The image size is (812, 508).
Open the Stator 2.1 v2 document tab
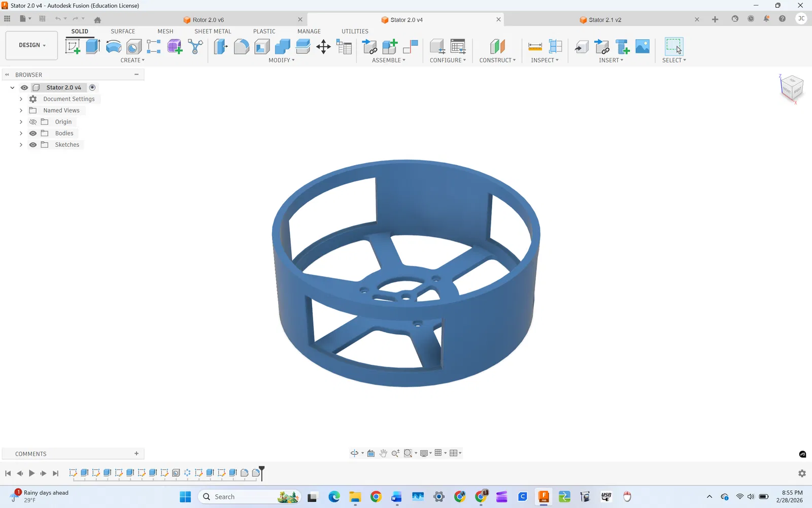pos(605,20)
